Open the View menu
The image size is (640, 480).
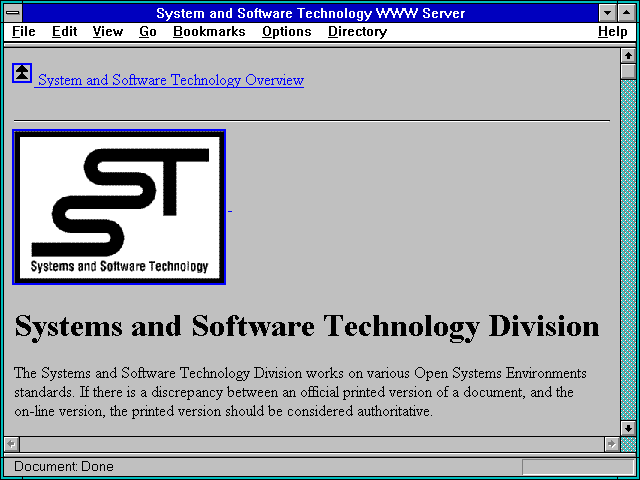click(108, 32)
